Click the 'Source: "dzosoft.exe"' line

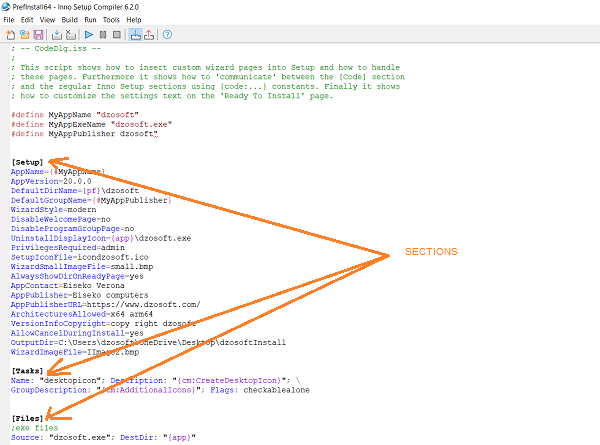pyautogui.click(x=103, y=437)
